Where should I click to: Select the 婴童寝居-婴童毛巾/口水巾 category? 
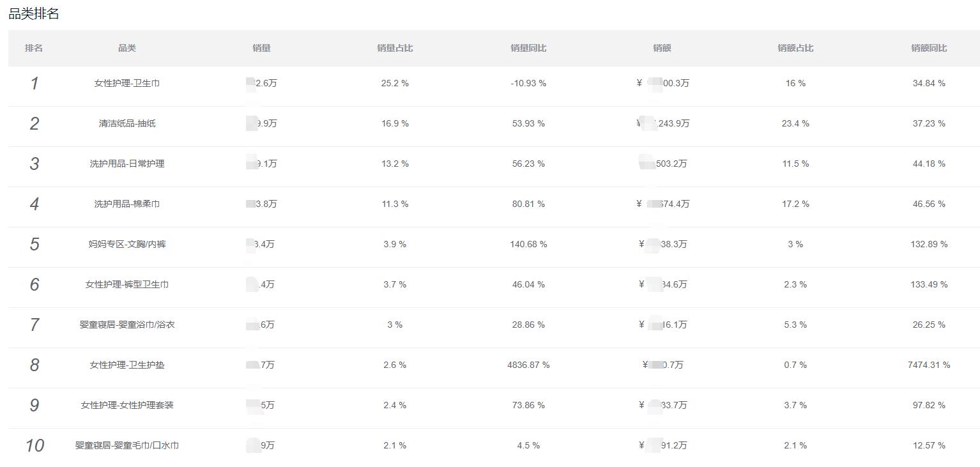coord(127,445)
